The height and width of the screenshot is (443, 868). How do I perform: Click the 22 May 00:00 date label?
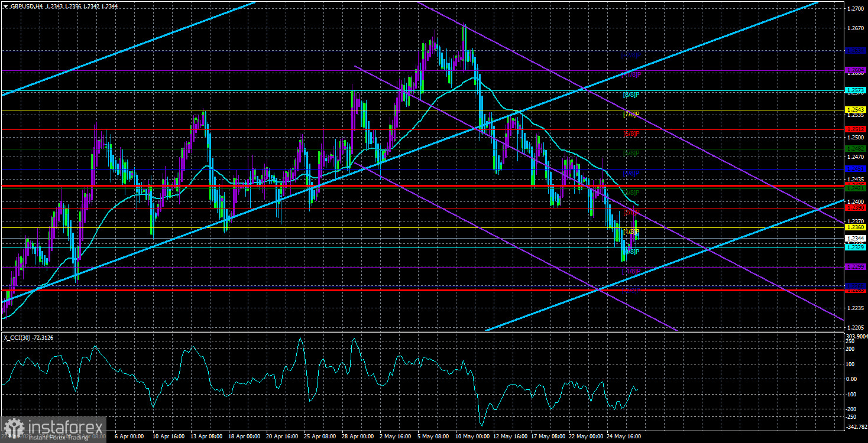click(x=585, y=437)
